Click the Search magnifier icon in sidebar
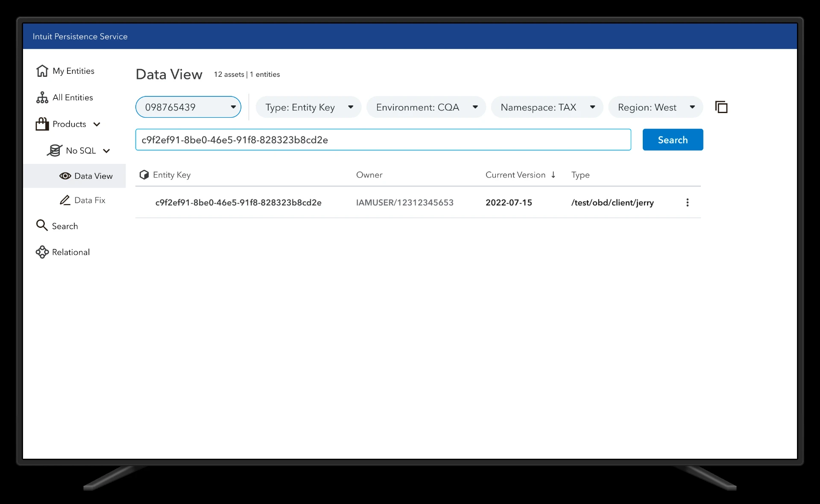The width and height of the screenshot is (820, 504). pos(42,225)
